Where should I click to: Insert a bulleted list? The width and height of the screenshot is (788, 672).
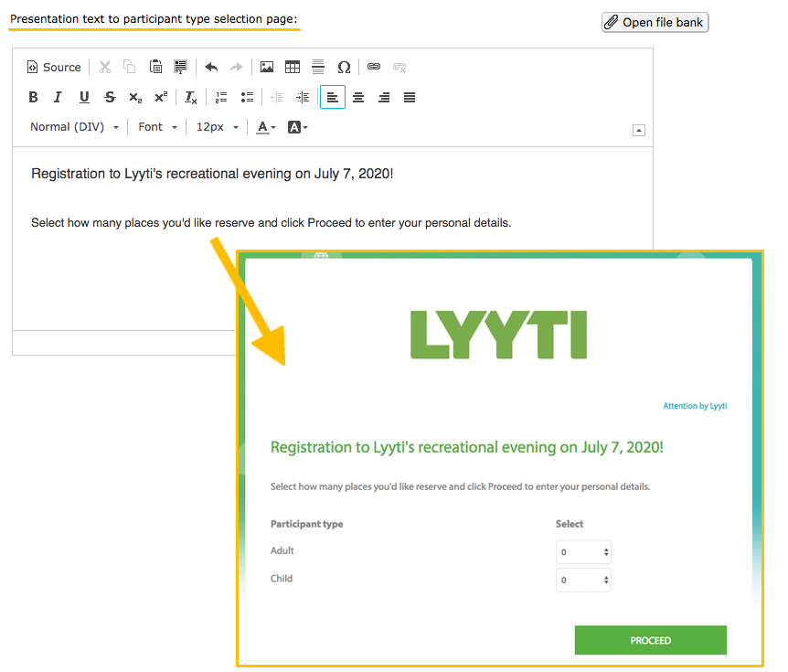coord(247,97)
